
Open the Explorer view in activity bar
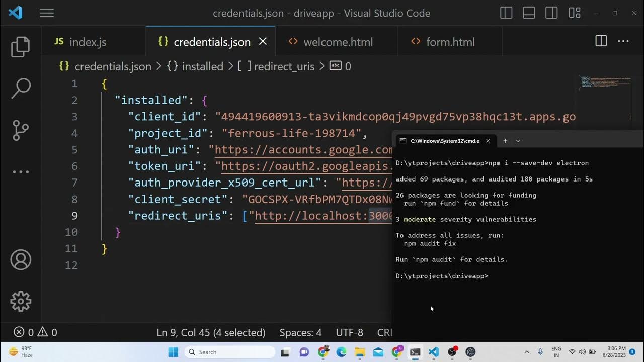point(21,47)
